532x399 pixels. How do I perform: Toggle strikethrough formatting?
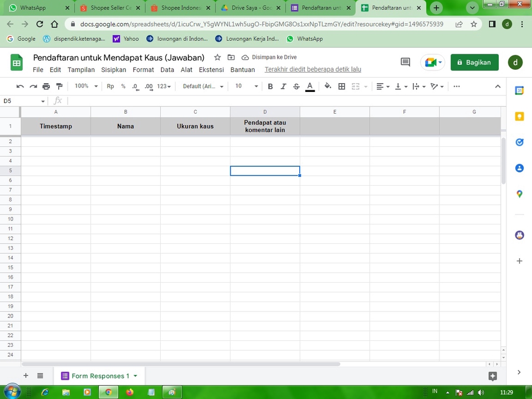click(296, 86)
